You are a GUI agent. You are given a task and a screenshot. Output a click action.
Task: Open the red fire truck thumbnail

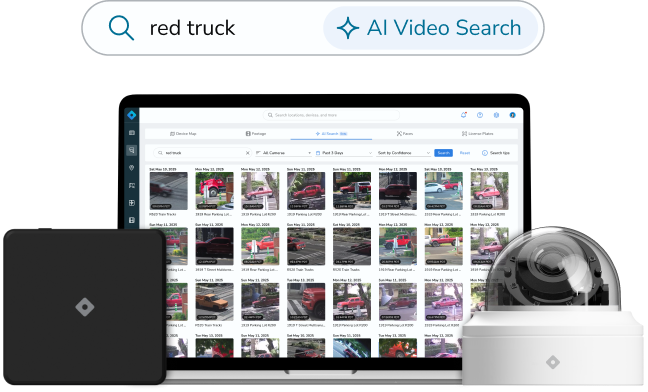point(214,191)
